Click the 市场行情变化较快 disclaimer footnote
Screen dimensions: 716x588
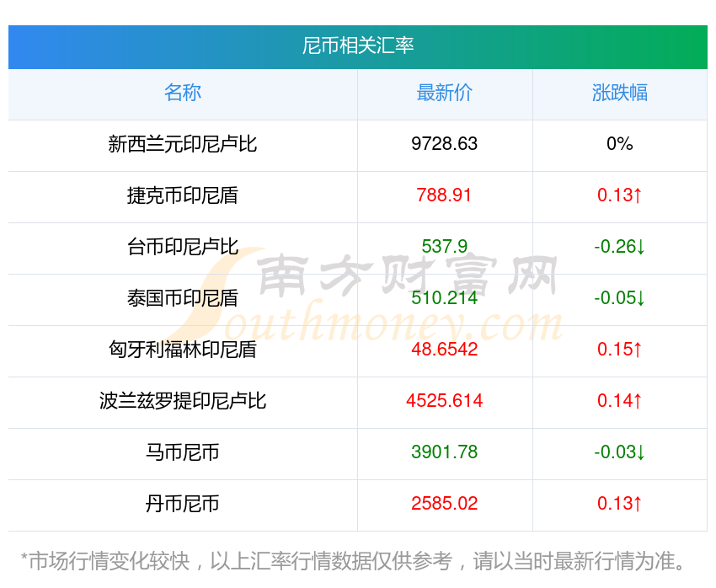pyautogui.click(x=354, y=561)
